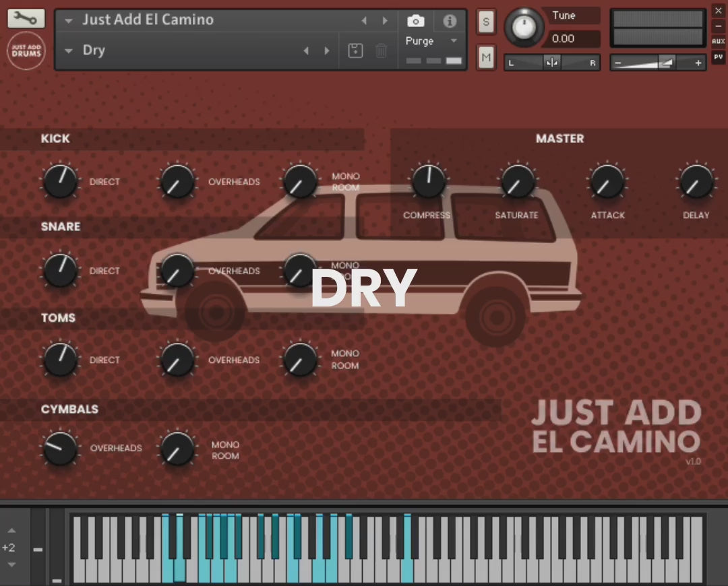Save current snapshot with floppy icon
Image resolution: width=728 pixels, height=586 pixels.
(356, 50)
